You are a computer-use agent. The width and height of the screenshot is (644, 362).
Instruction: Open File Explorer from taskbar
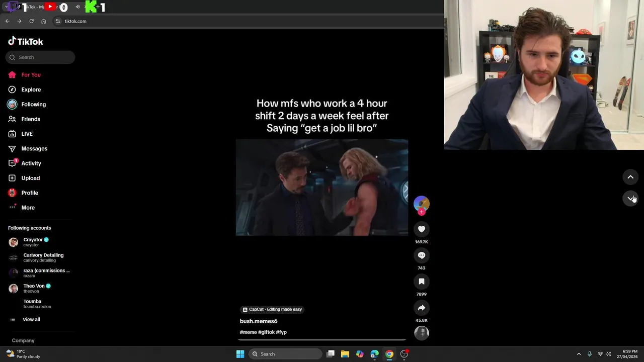point(345,354)
